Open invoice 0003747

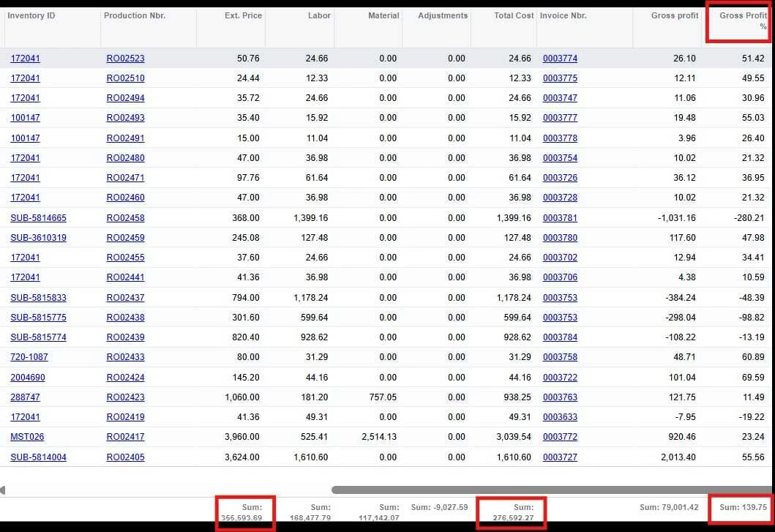click(560, 98)
